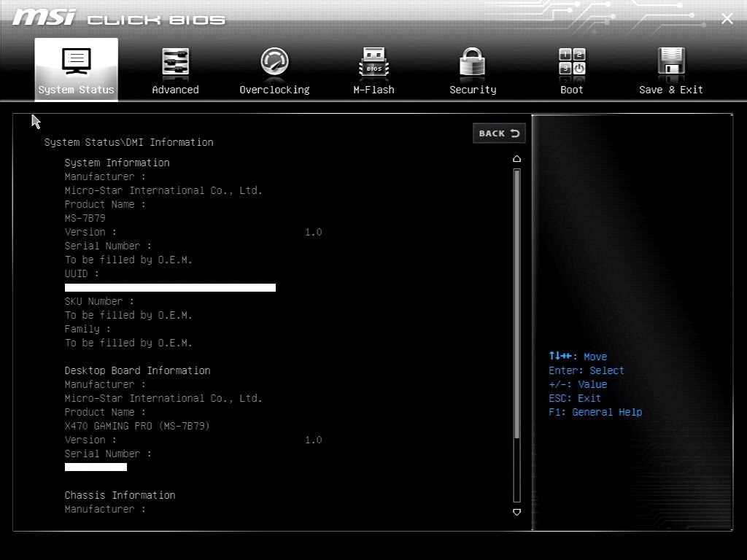Open the Advanced sliders icon

(x=175, y=61)
